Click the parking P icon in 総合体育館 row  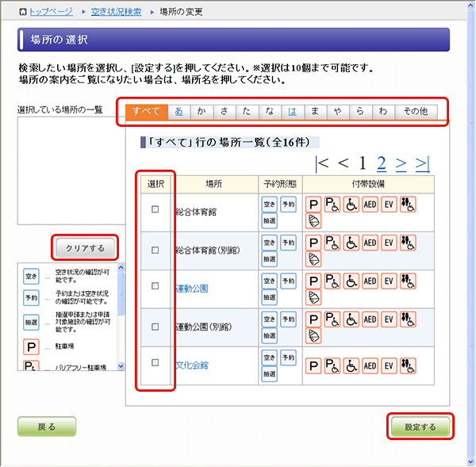[x=313, y=205]
